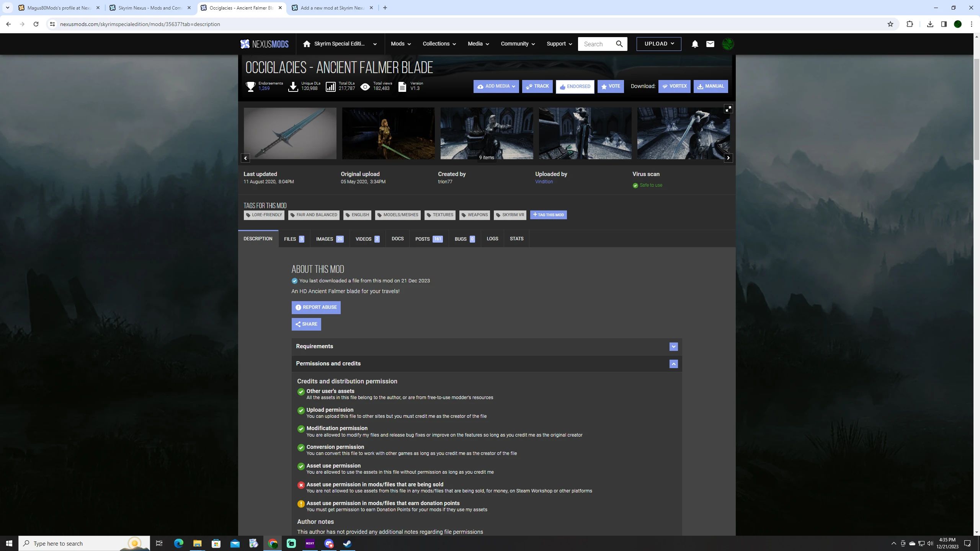Open the user avatar menu
The height and width of the screenshot is (551, 980).
[728, 44]
